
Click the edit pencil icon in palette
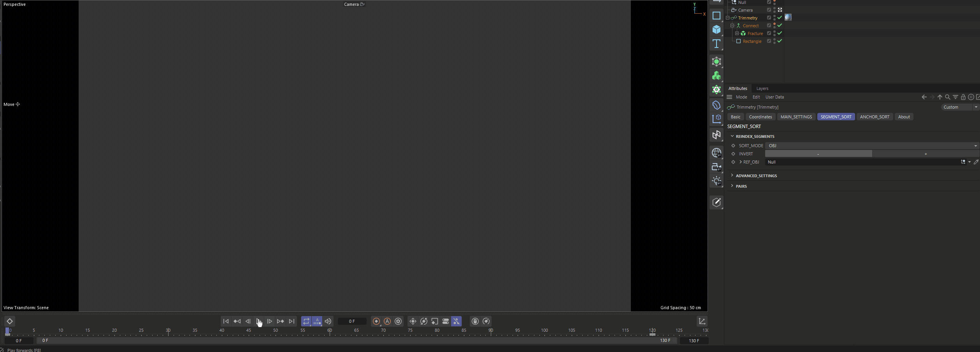coord(717,202)
